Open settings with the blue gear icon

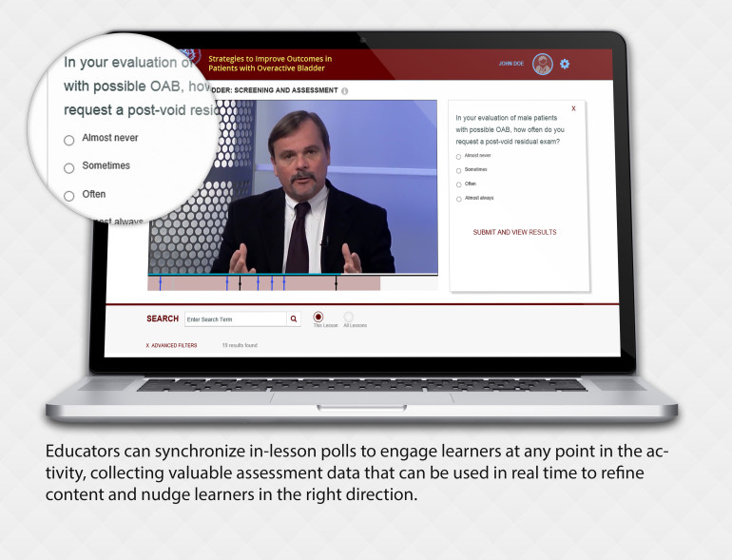click(565, 64)
